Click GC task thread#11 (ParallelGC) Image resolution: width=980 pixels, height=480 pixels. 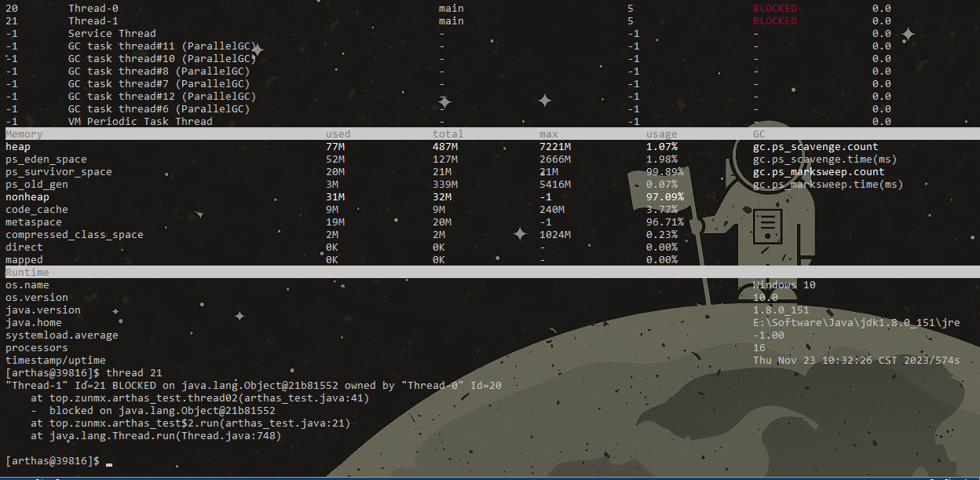[163, 46]
